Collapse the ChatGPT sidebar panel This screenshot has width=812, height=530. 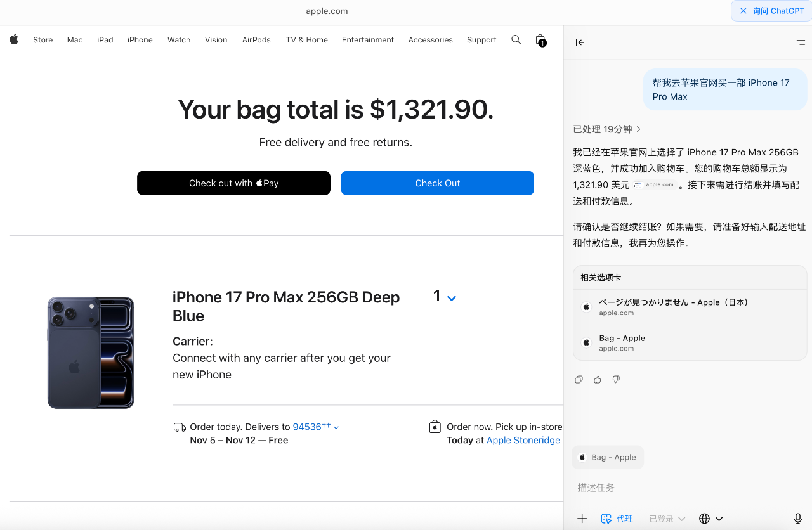coord(580,42)
